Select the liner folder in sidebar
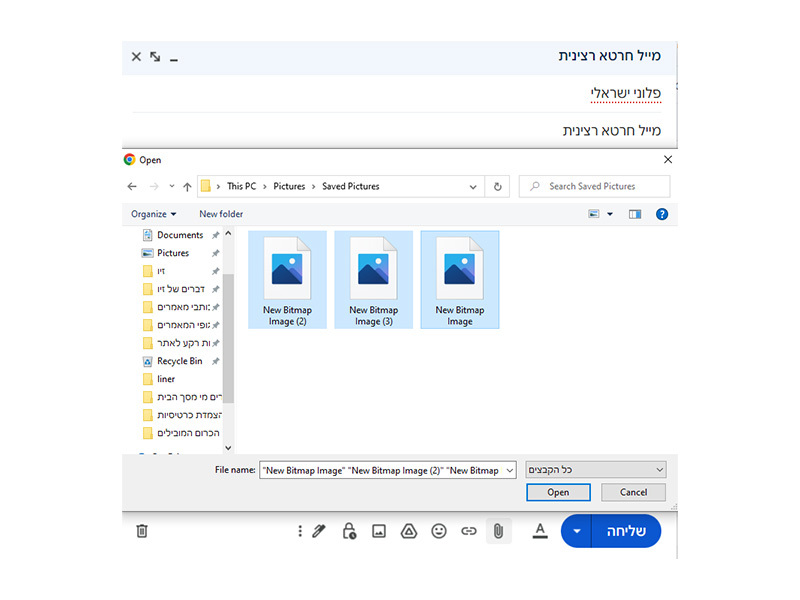Image resolution: width=800 pixels, height=600 pixels. (166, 379)
